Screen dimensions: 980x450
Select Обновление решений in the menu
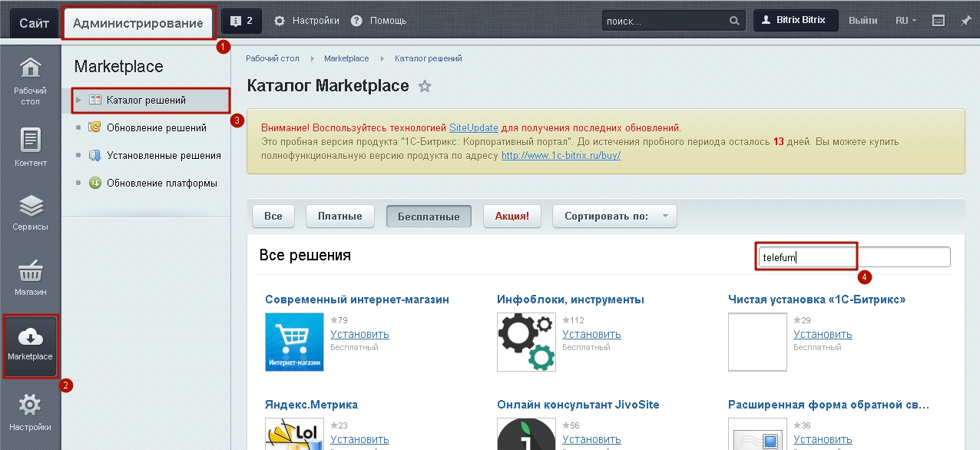click(157, 127)
